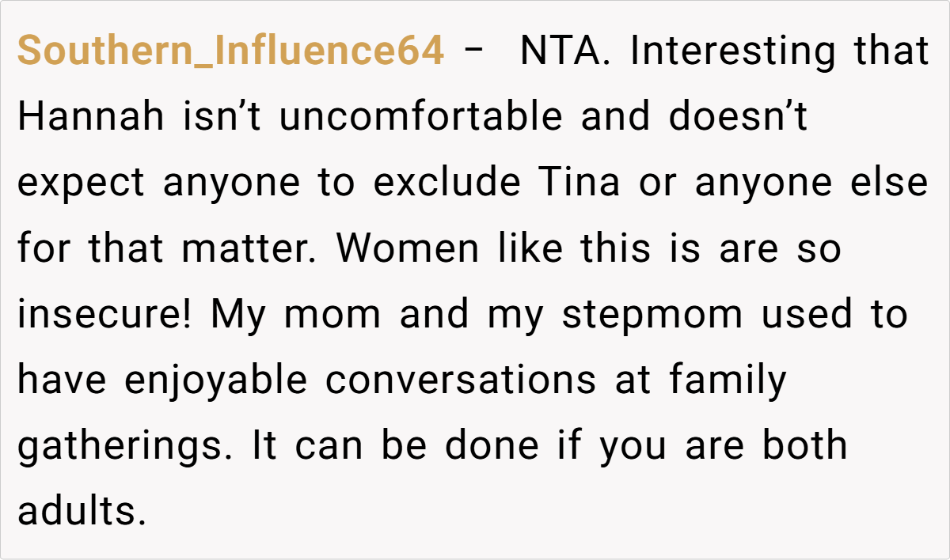Screen dimensions: 950x560
Task: Click the dash after the username
Action: point(474,51)
